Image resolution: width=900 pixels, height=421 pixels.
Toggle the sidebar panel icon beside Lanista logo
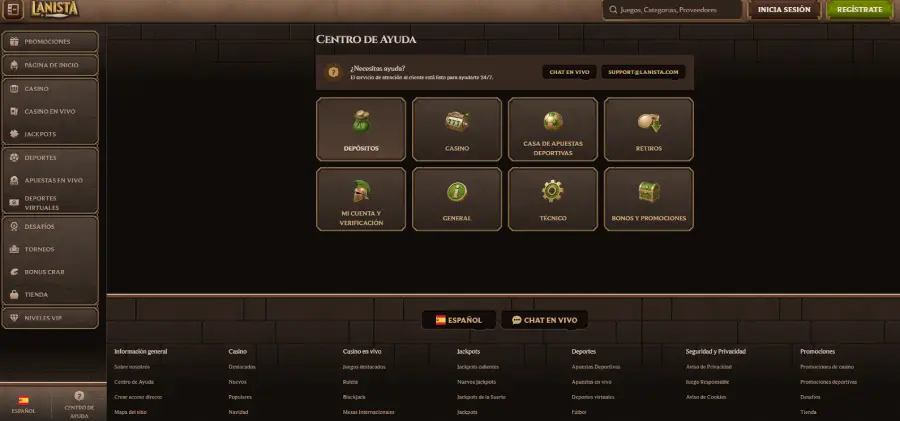click(x=13, y=10)
